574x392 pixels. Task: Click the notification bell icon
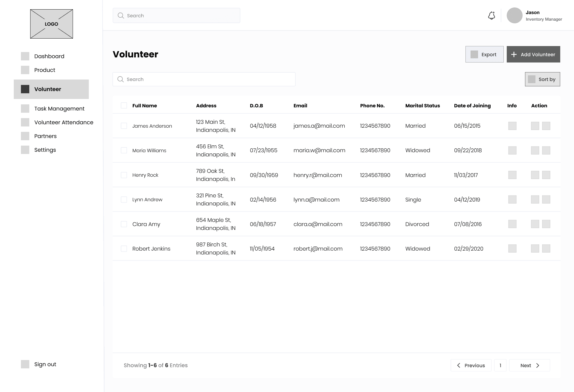click(491, 16)
